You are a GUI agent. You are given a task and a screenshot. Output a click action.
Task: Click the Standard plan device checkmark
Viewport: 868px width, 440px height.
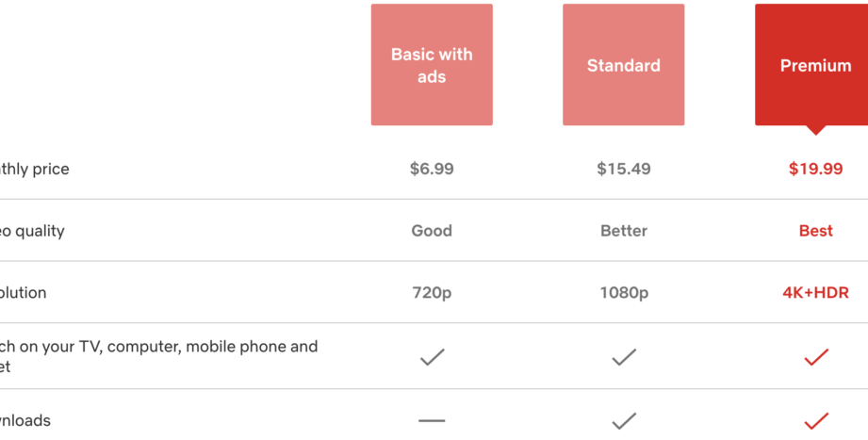[x=624, y=357]
